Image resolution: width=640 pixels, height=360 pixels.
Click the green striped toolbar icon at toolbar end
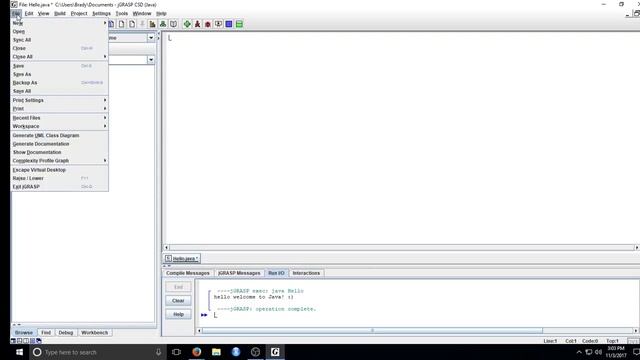click(x=240, y=24)
